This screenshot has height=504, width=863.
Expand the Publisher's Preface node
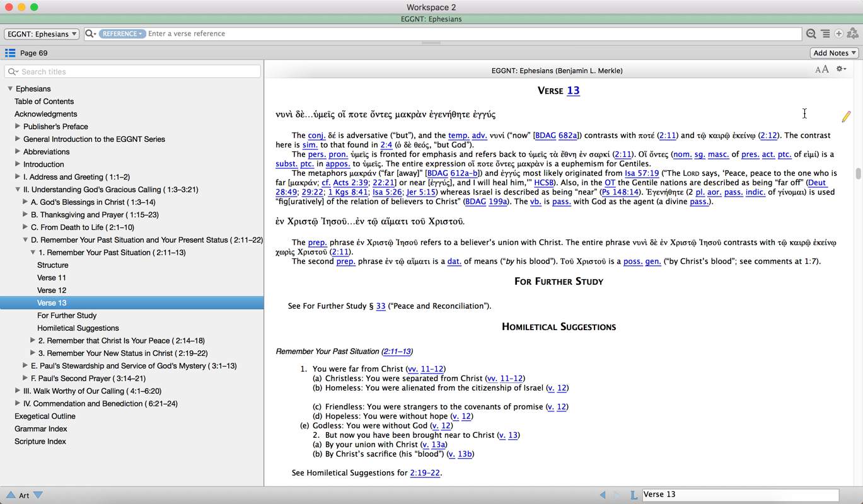tap(18, 127)
